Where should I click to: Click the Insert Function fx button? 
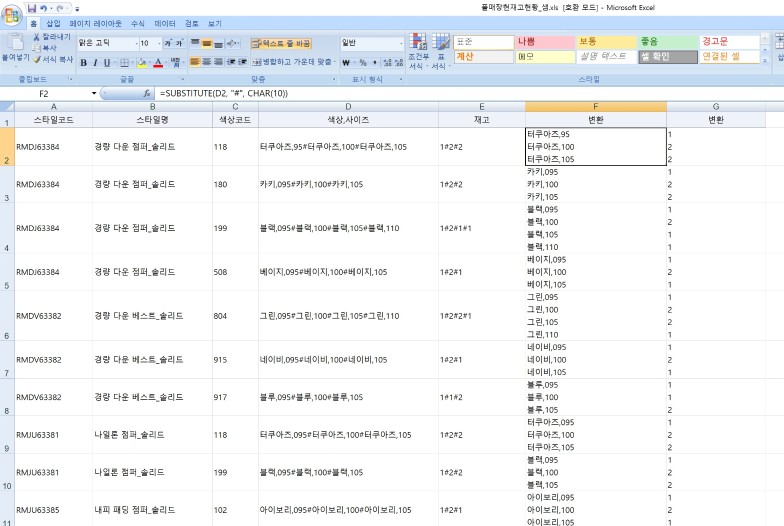[147, 94]
